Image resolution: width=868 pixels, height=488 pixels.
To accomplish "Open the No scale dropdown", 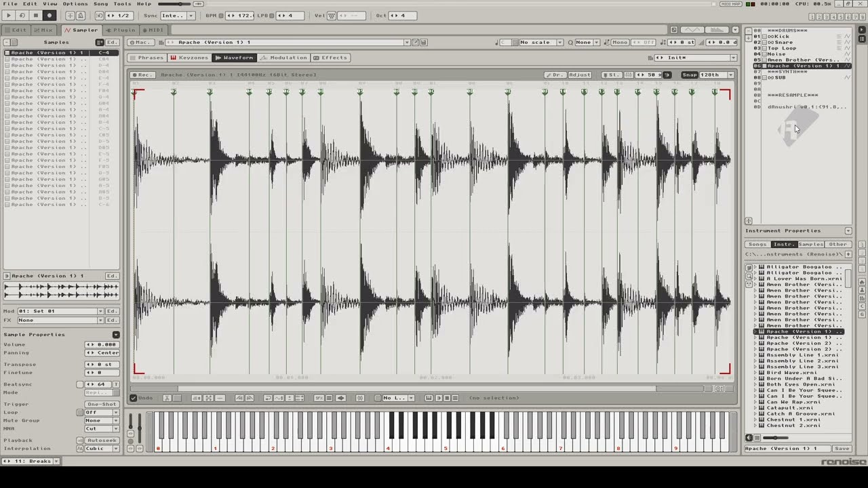I will coord(540,42).
